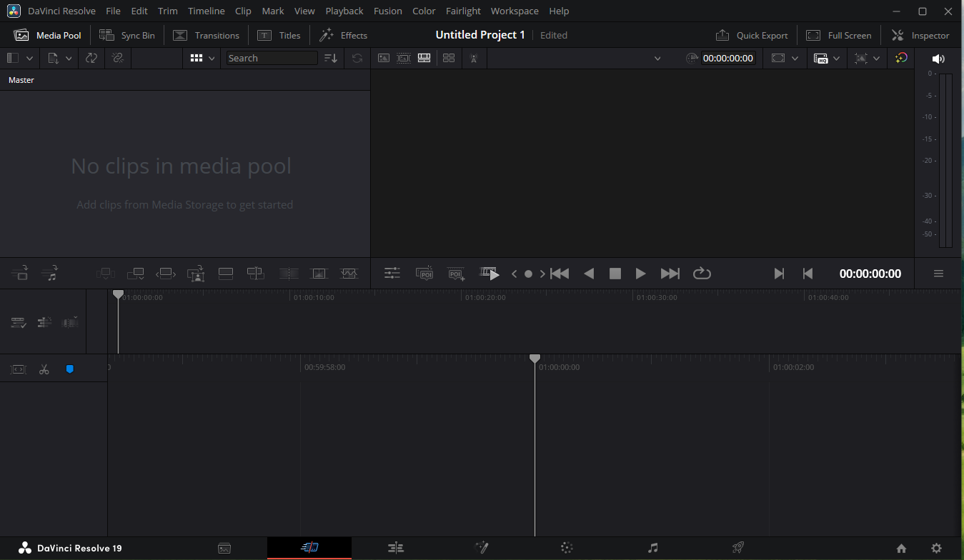Viewport: 964px width, 560px height.
Task: Click the Fast Review icon
Action: (490, 273)
